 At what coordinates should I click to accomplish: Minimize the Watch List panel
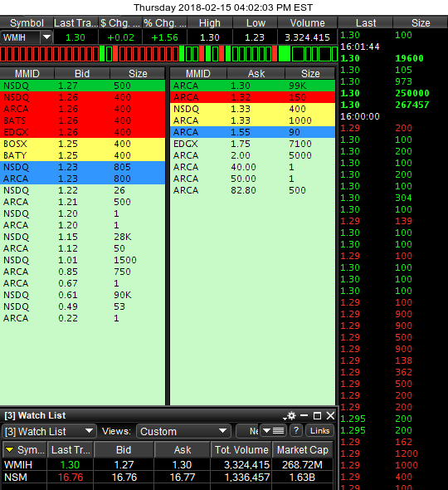click(x=304, y=415)
